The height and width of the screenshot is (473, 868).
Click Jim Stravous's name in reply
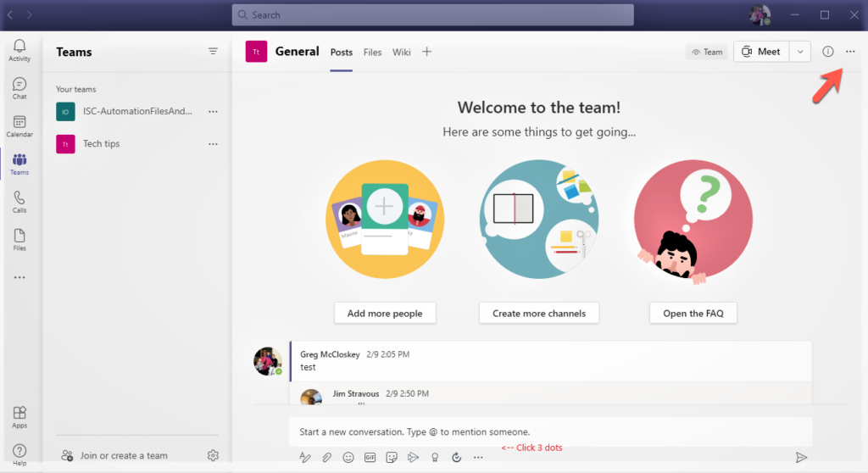356,394
